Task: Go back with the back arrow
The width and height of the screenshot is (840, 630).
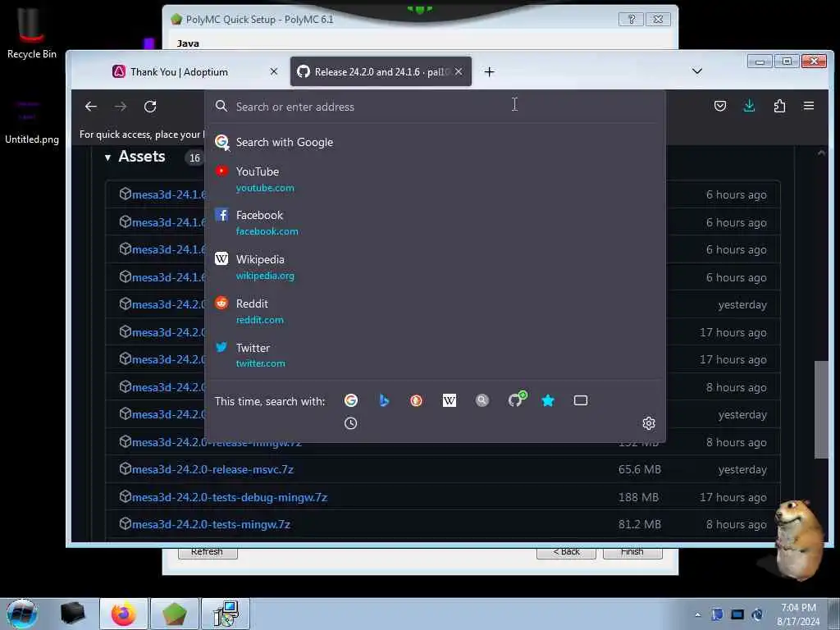Action: [x=91, y=107]
